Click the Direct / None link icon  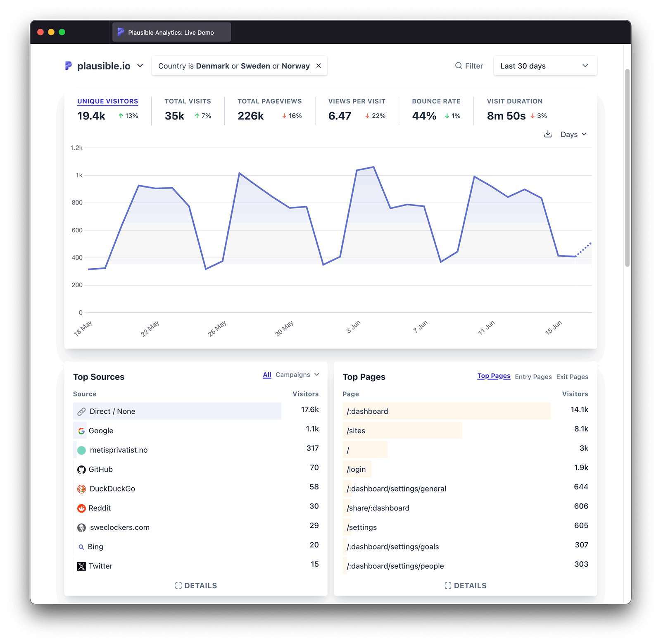[82, 412]
